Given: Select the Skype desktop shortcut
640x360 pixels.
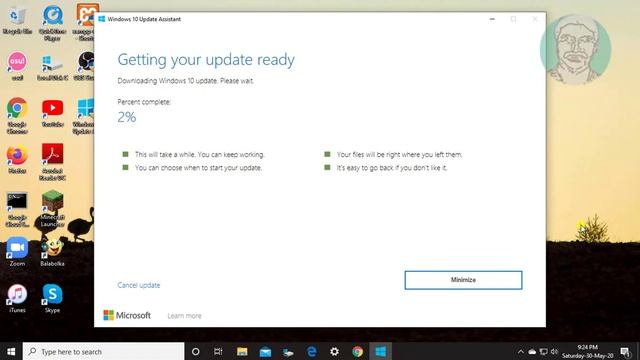Looking at the screenshot, I should click(52, 298).
